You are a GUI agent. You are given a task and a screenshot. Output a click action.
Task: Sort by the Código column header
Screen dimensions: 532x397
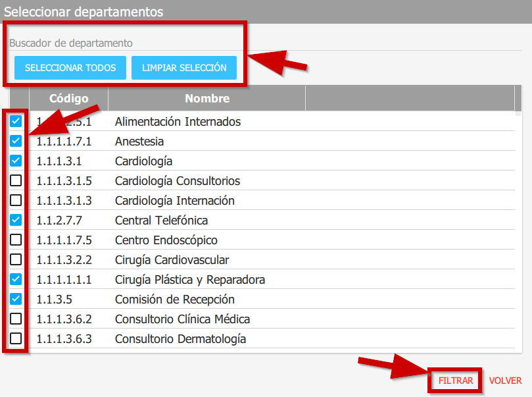coord(68,99)
